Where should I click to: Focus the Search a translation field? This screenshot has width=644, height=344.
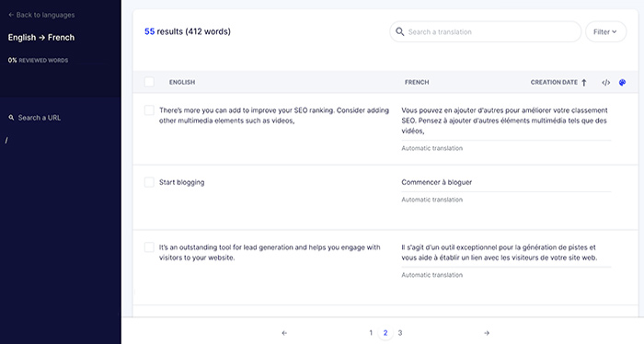coord(485,31)
